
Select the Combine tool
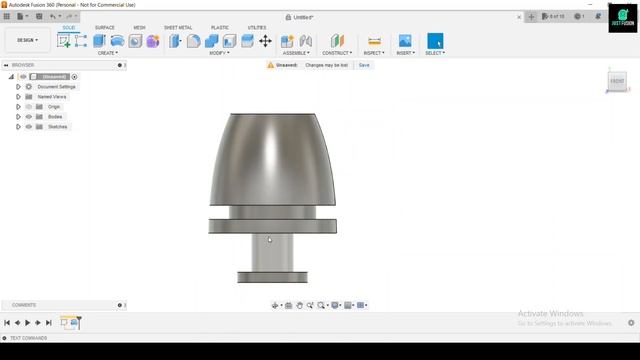click(211, 41)
